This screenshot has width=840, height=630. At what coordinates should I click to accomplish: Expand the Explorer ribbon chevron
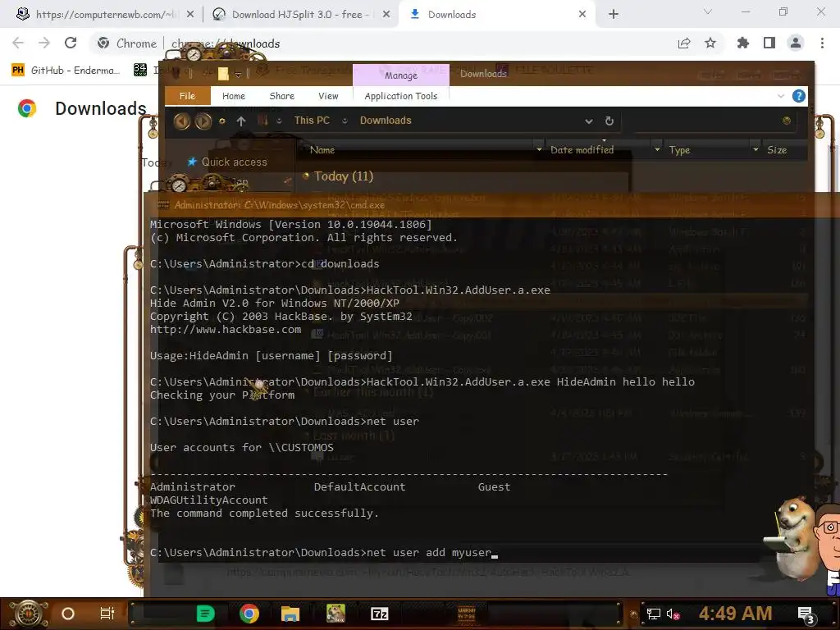(x=781, y=96)
